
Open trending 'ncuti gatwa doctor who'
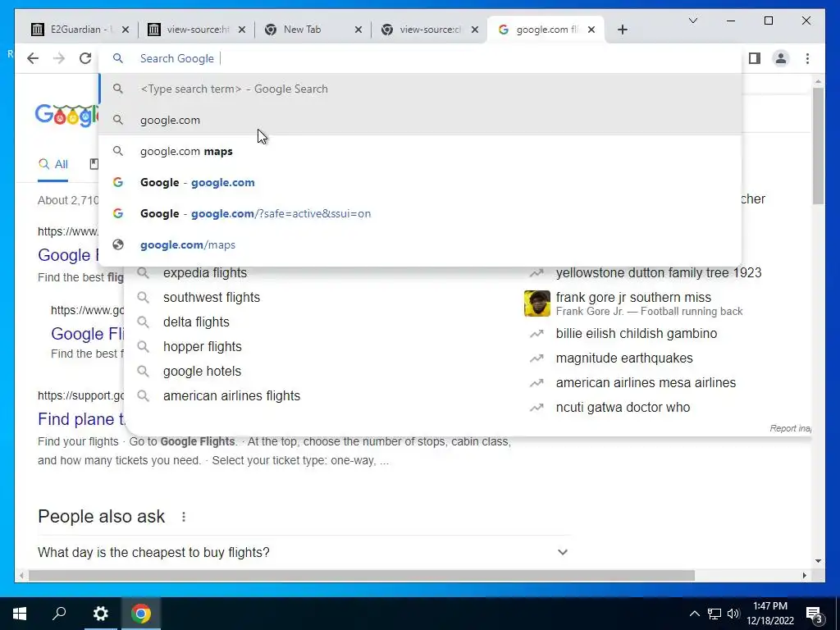[623, 407]
